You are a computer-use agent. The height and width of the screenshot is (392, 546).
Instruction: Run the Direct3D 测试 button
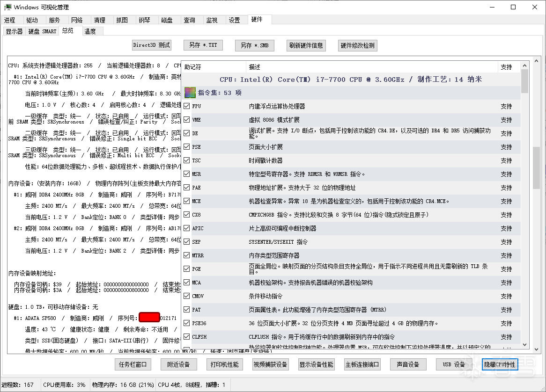[x=151, y=45]
